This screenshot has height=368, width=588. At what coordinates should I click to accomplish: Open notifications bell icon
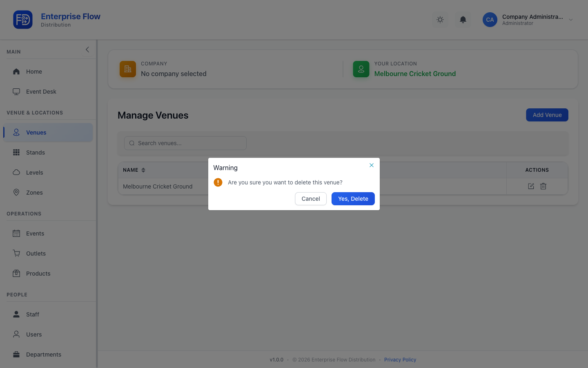(463, 20)
